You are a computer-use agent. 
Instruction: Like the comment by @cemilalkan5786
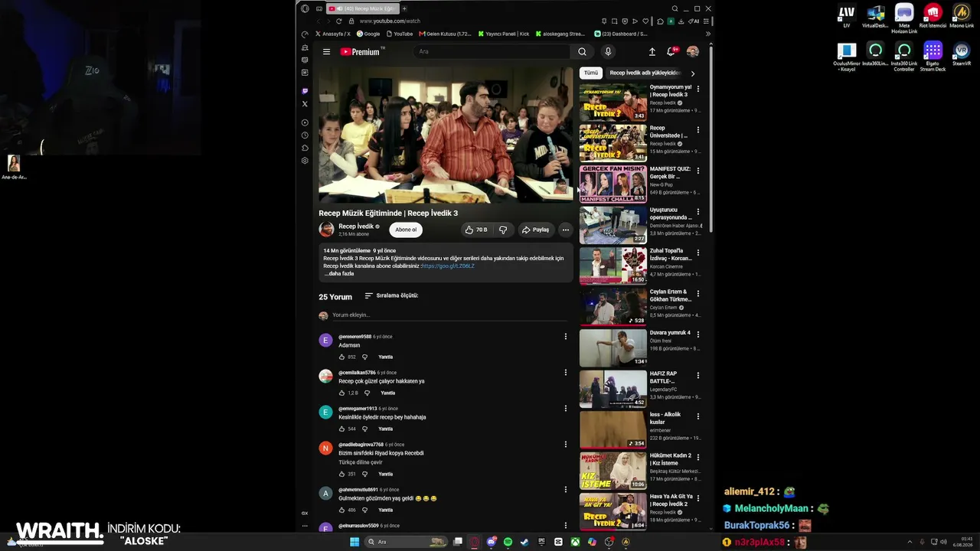(342, 393)
